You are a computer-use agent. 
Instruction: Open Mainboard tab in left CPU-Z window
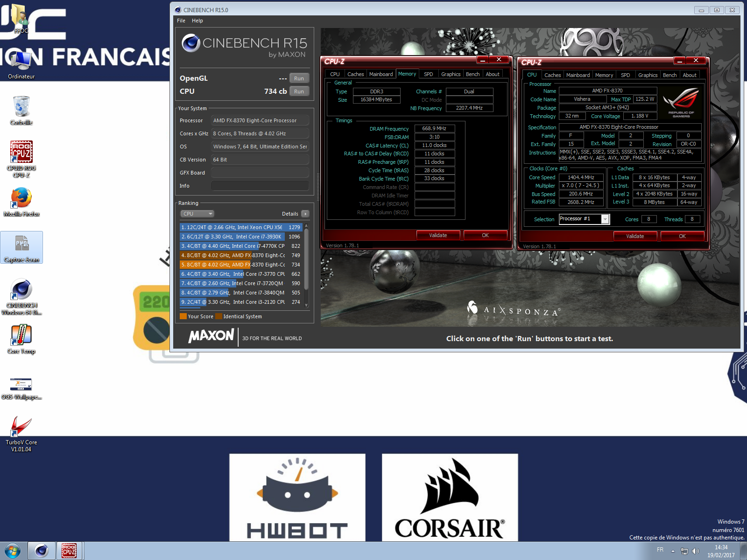[381, 74]
